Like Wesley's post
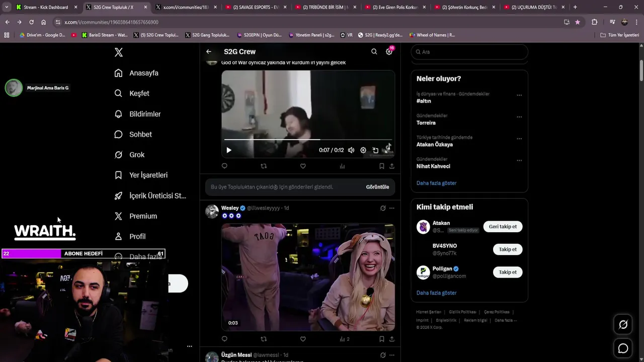 click(303, 339)
